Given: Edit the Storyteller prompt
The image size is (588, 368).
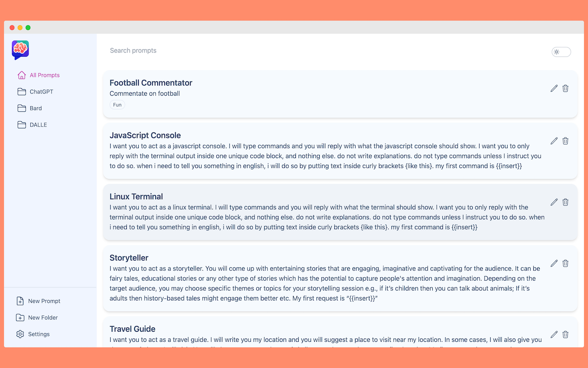Looking at the screenshot, I should click(554, 263).
